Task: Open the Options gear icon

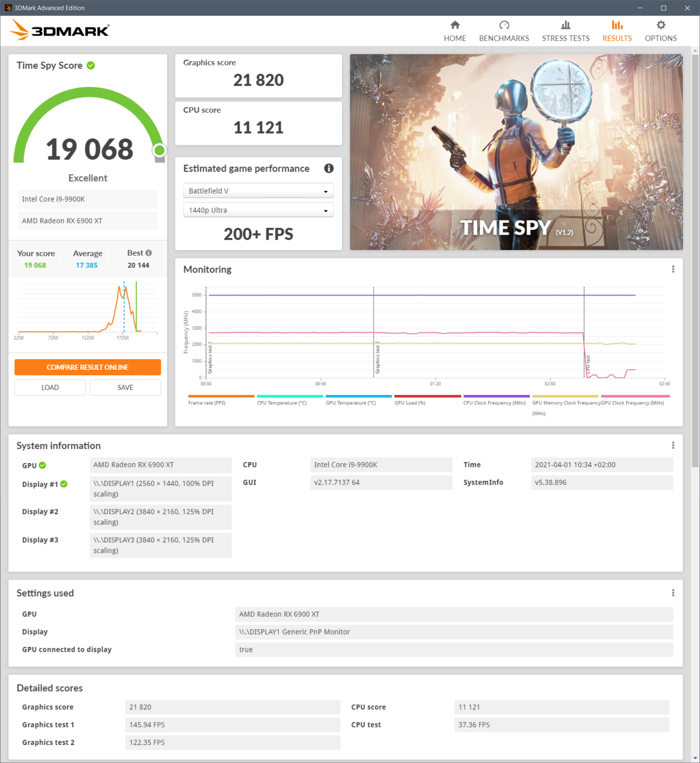Action: tap(661, 25)
